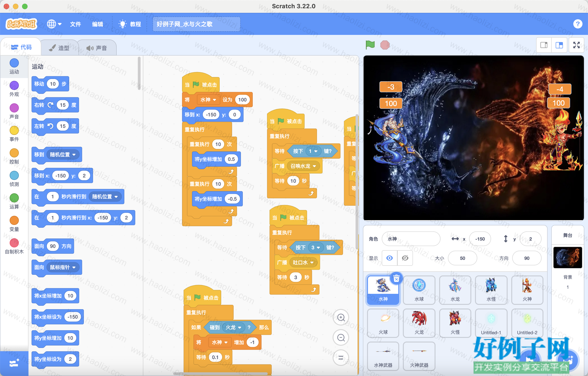This screenshot has height=376, width=588.
Task: Select the 外观 block category
Action: coord(14,89)
